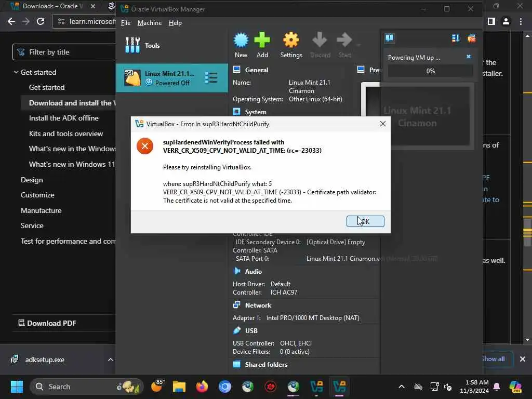Show hidden system tray icons

[x=402, y=387]
